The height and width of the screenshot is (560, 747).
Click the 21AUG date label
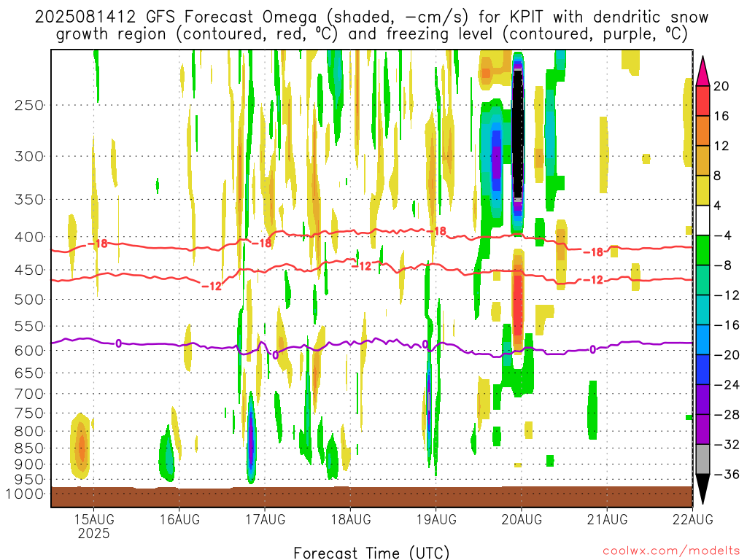point(608,519)
